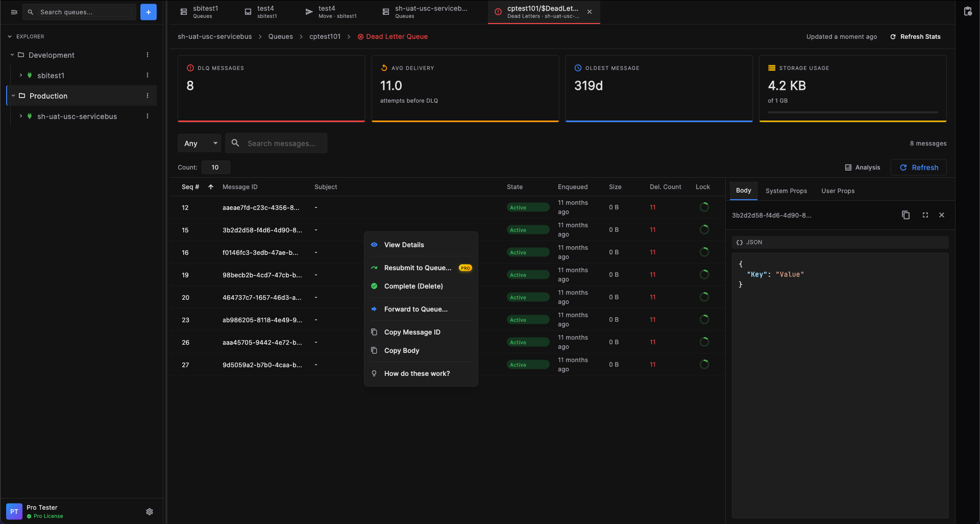Click the Refresh Stats button
Screen dimensions: 980x524
[915, 36]
